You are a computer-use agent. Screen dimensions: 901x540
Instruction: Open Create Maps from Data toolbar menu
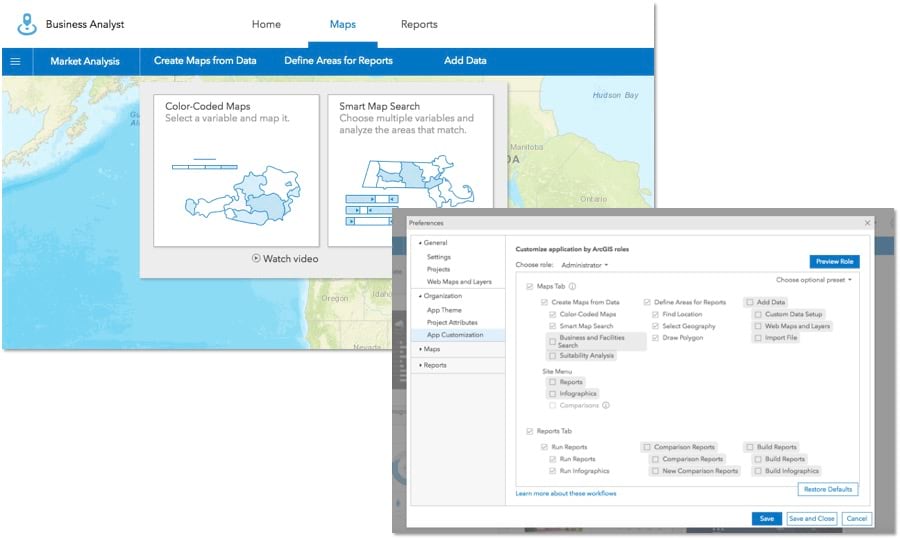pos(205,61)
